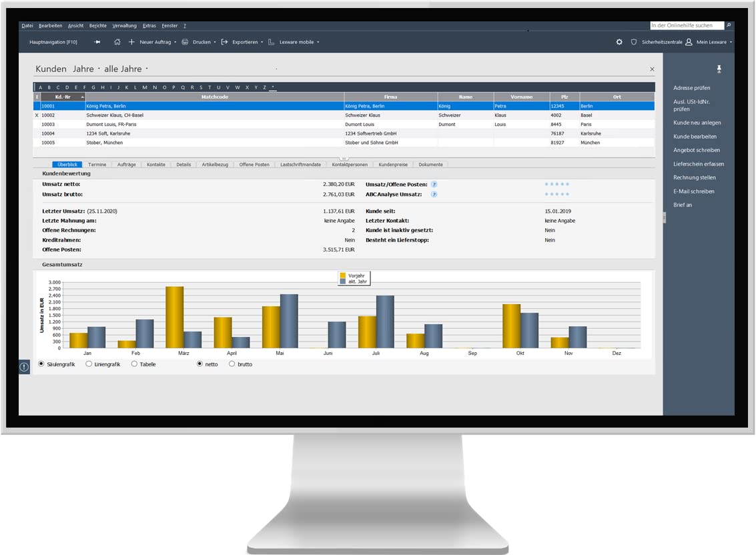Click Angebot schreiben
This screenshot has height=555, width=756.
pyautogui.click(x=697, y=150)
